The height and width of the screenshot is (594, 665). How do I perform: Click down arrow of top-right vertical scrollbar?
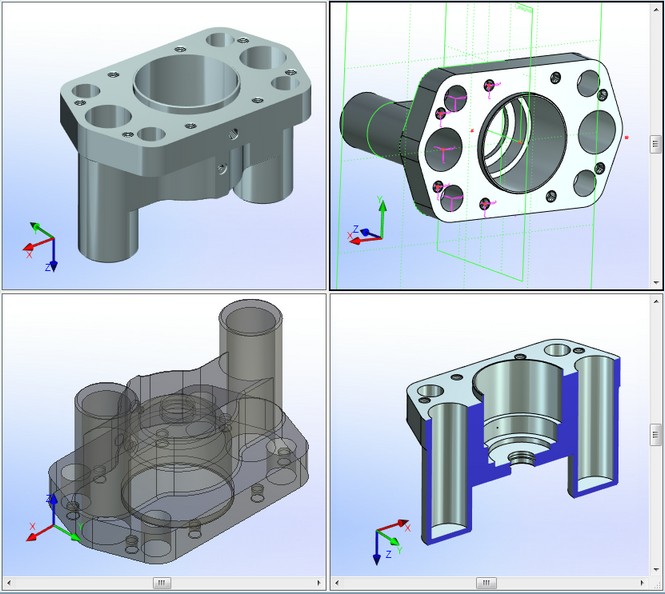657,284
